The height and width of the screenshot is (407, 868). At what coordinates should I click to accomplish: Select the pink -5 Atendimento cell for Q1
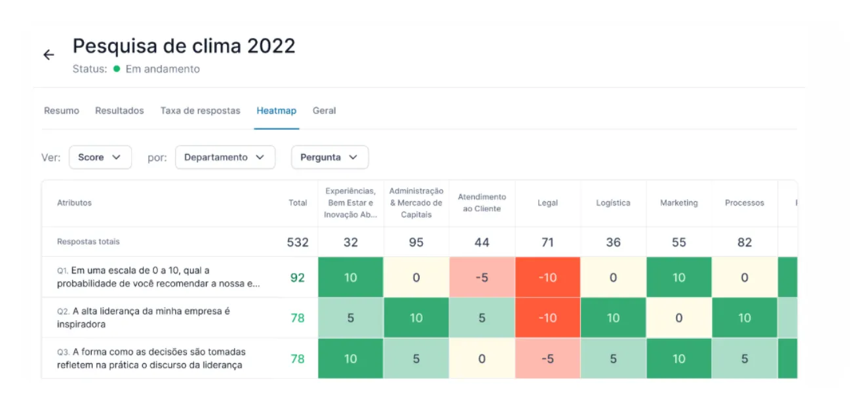tap(482, 277)
